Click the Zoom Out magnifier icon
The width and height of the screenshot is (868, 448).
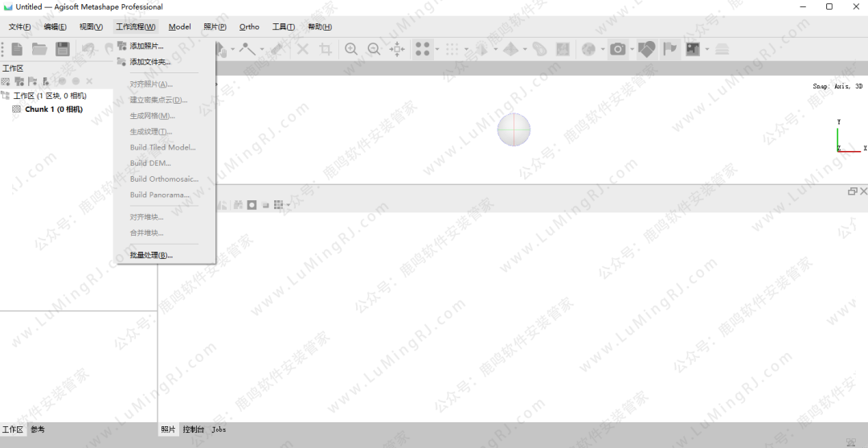click(375, 49)
